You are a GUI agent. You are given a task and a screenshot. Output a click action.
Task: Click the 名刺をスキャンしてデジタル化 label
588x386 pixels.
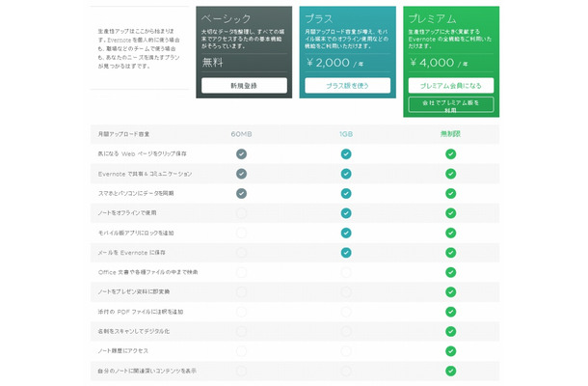point(134,331)
